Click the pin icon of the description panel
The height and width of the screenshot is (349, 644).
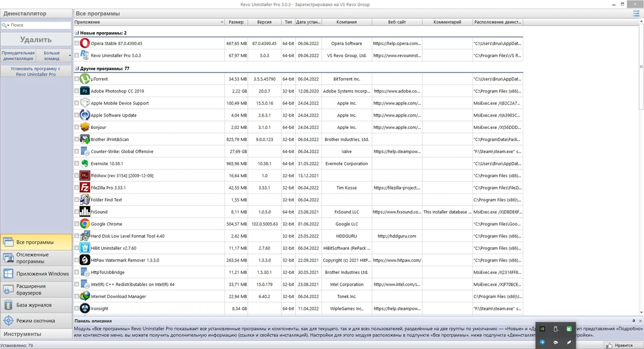click(x=633, y=321)
